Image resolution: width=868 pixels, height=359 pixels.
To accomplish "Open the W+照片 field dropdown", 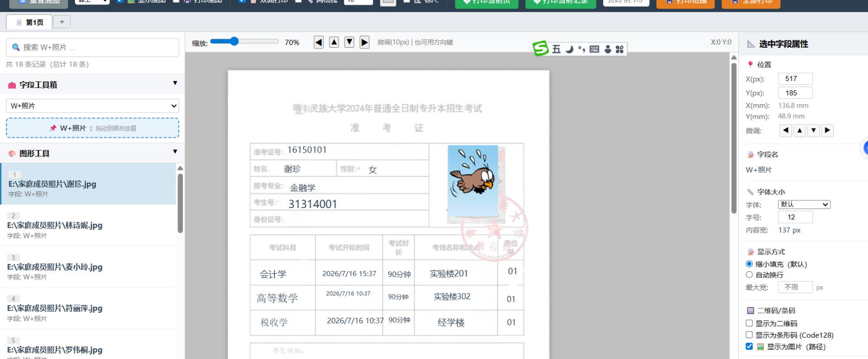I will click(92, 106).
